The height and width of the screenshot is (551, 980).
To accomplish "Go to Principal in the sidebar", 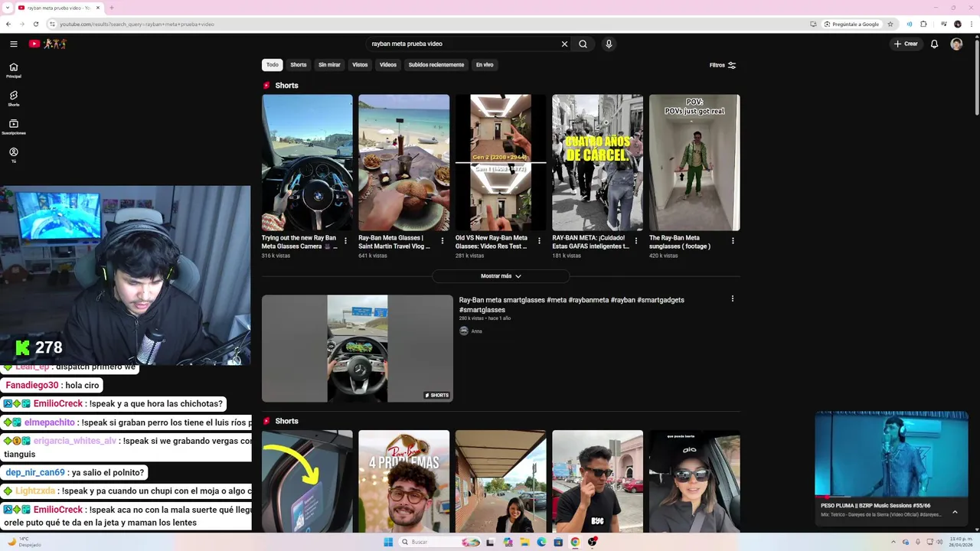I will tap(13, 70).
